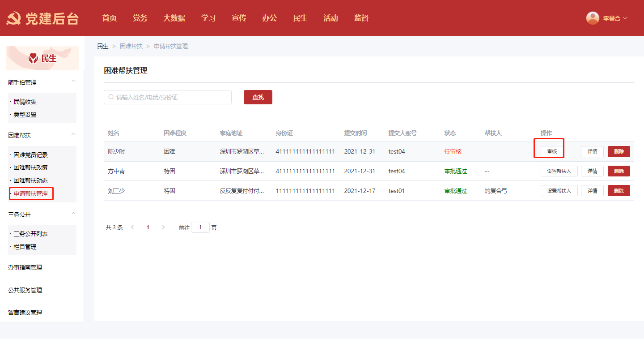This screenshot has width=644, height=339.
Task: Click the 民生 heart banner image
Action: (42, 58)
